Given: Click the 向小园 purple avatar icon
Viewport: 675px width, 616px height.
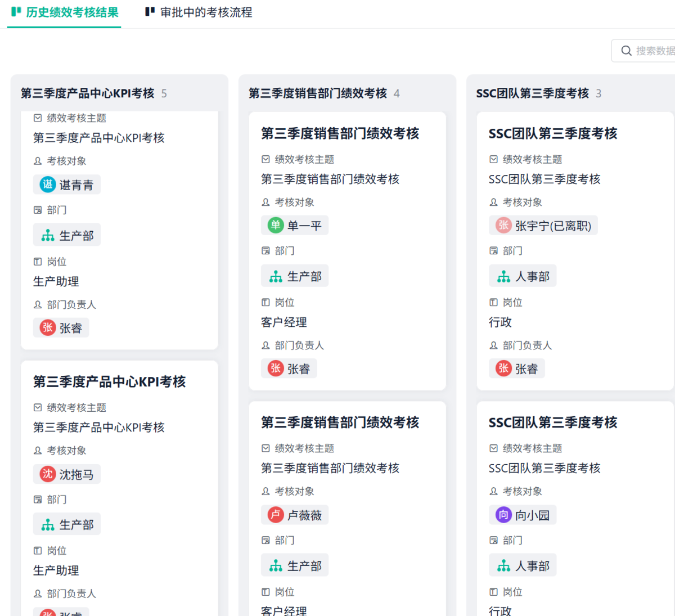Looking at the screenshot, I should (503, 515).
